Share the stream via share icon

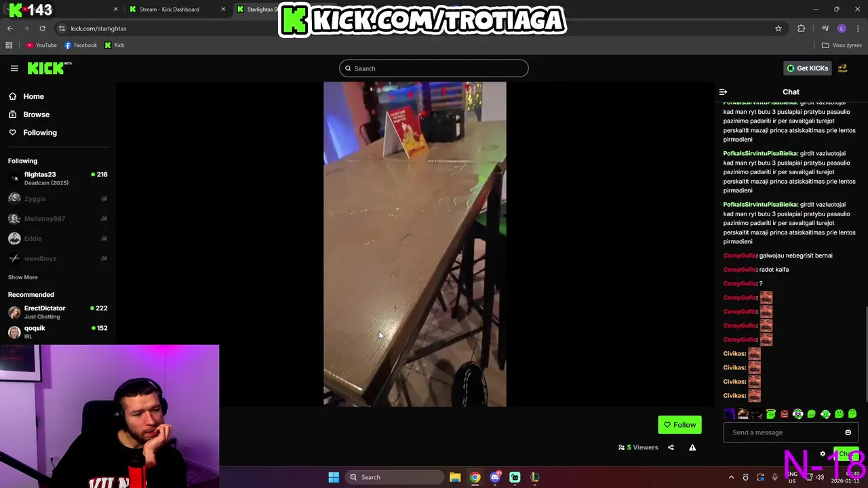point(671,447)
